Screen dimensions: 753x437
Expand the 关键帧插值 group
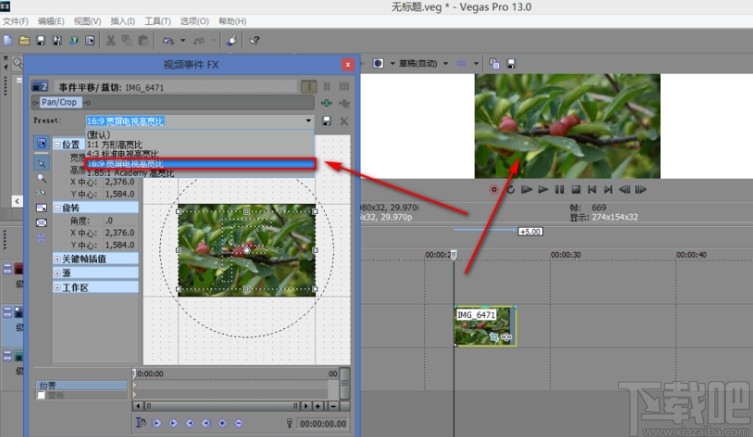pos(57,259)
